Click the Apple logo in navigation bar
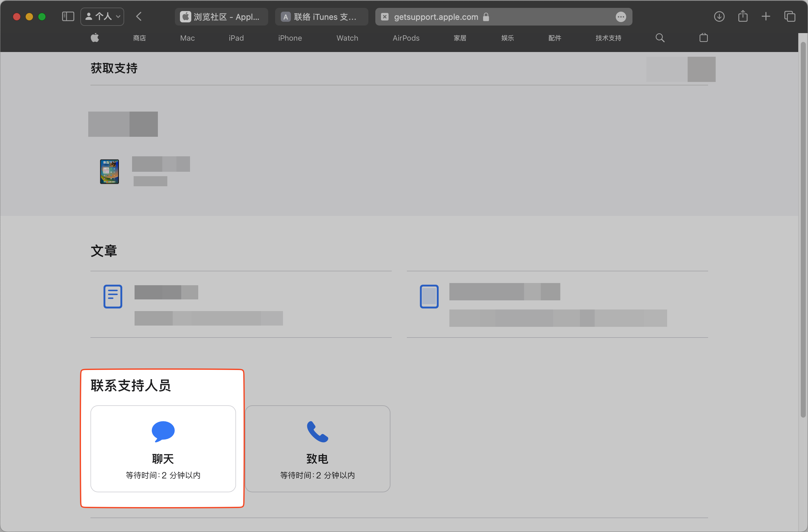 click(95, 38)
